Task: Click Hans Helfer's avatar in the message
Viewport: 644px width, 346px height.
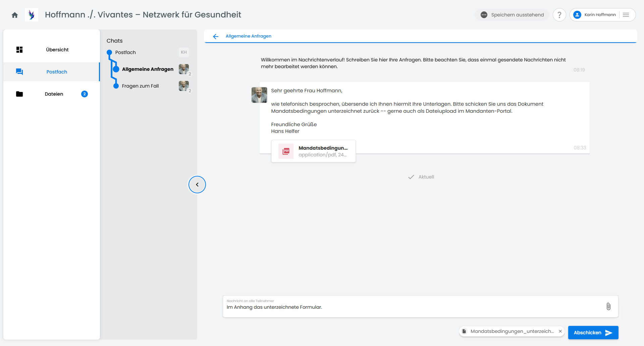Action: [x=259, y=95]
